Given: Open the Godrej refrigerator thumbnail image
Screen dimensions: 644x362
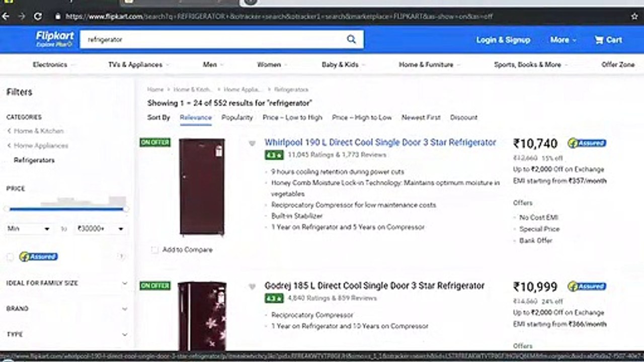Looking at the screenshot, I should [x=202, y=316].
